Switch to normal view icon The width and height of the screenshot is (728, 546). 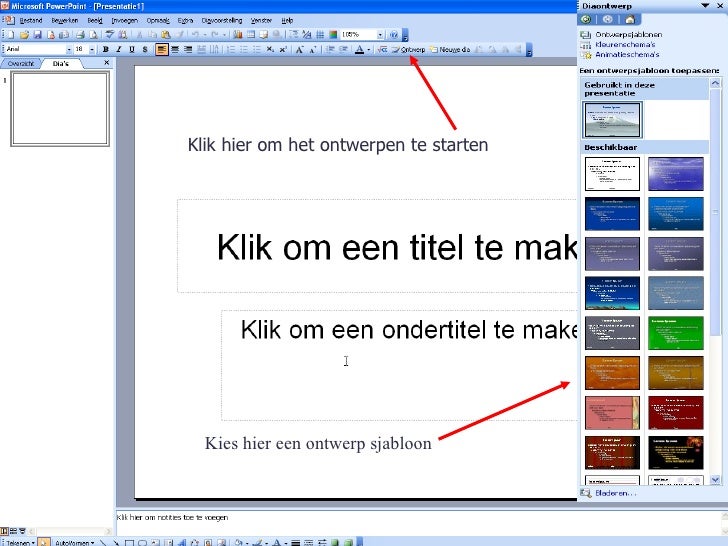tap(4, 531)
